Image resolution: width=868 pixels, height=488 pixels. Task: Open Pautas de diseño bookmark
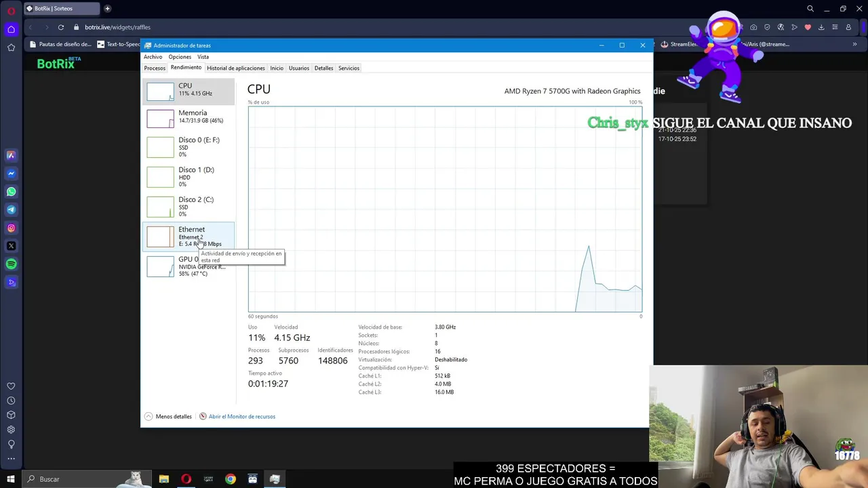pos(60,44)
